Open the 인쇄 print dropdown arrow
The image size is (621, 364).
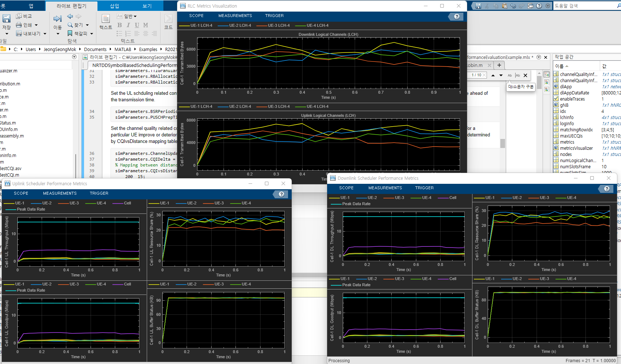(x=36, y=25)
